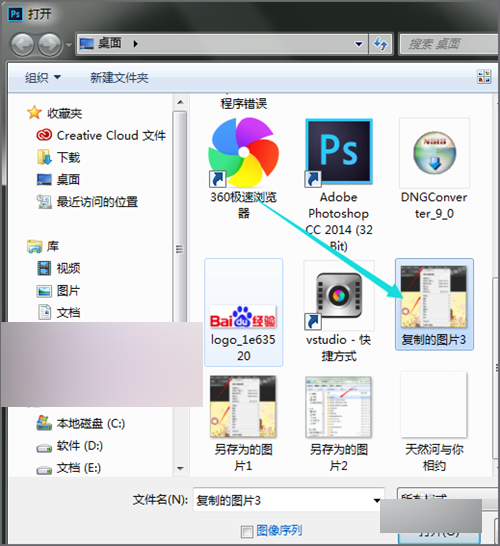Click the forward navigation arrow

click(49, 45)
